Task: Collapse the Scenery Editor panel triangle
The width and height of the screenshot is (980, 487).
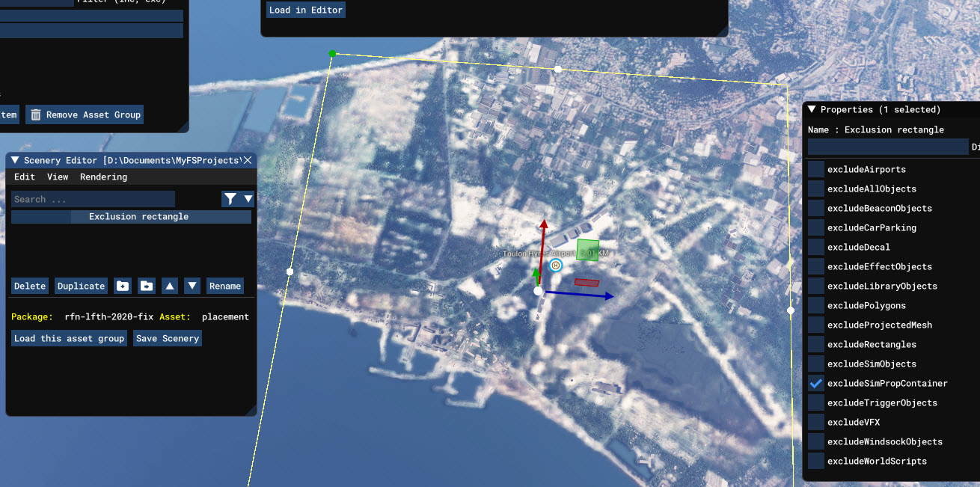Action: [x=14, y=160]
